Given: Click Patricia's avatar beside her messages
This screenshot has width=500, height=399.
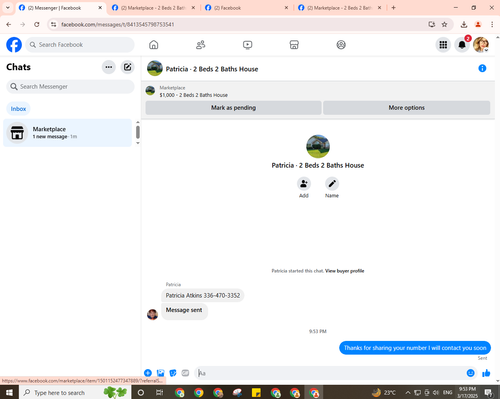Looking at the screenshot, I should coord(152,314).
